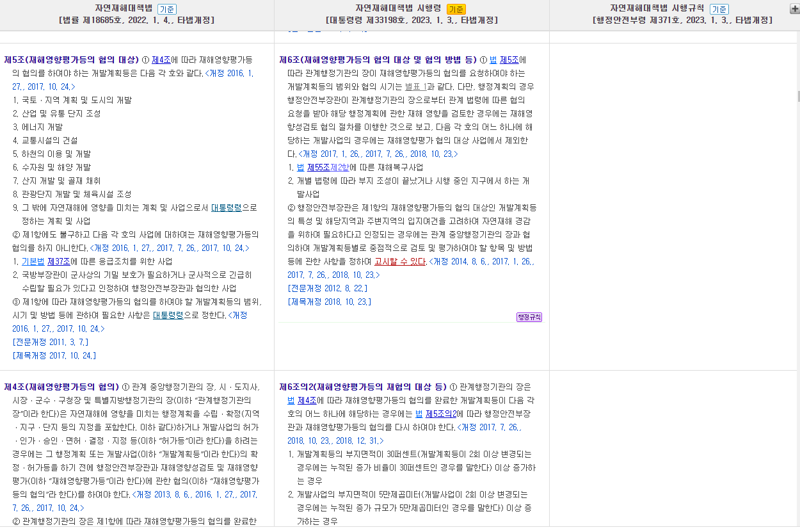Viewport: 800px width, 532px height.
Task: Open 제5조의2 link in 제6조의2 paragraph
Action: coord(441,414)
